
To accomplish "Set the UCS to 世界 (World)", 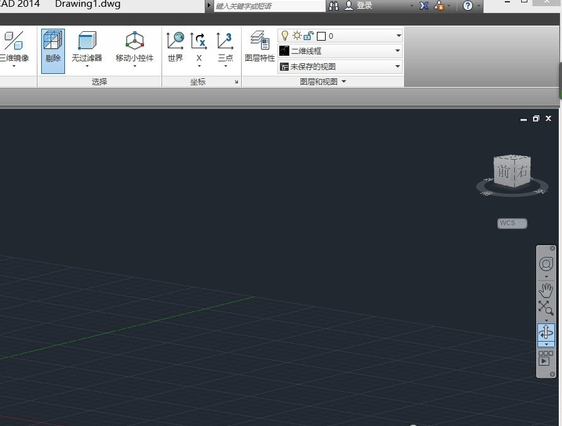I will [x=175, y=47].
